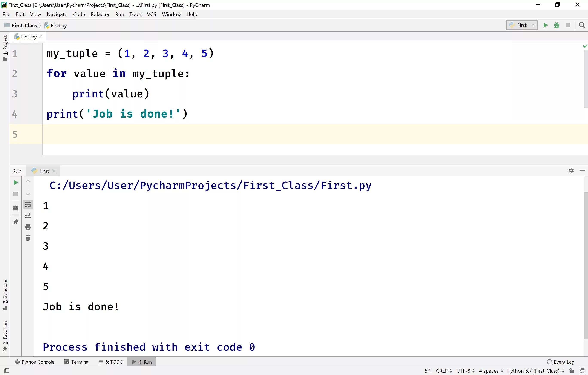588x375 pixels.
Task: Click the Search everywhere icon
Action: [582, 25]
